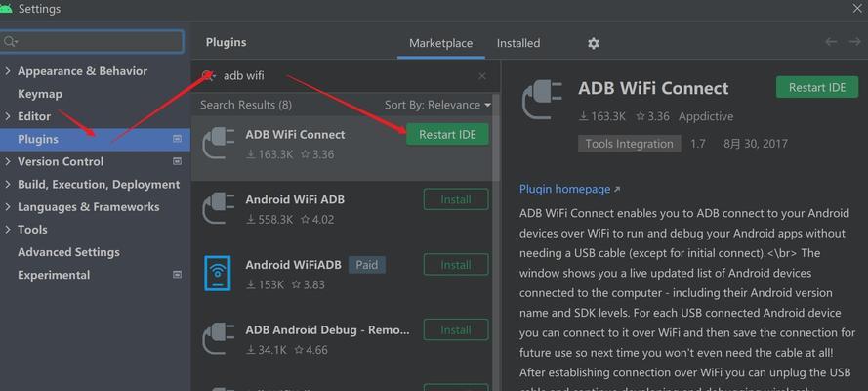
Task: Switch to Marketplace tab
Action: pyautogui.click(x=440, y=43)
